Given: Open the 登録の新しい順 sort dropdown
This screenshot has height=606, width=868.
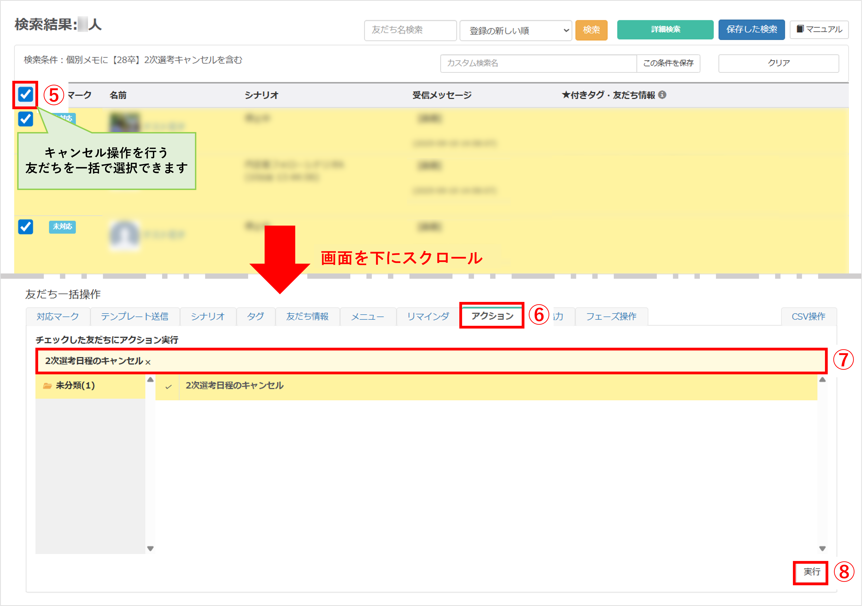Looking at the screenshot, I should [515, 30].
